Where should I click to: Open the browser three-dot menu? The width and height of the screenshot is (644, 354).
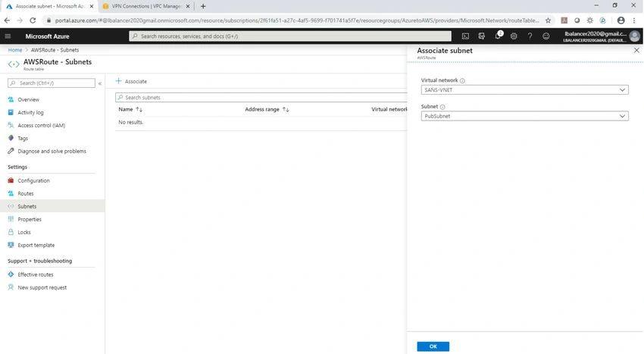tap(635, 20)
